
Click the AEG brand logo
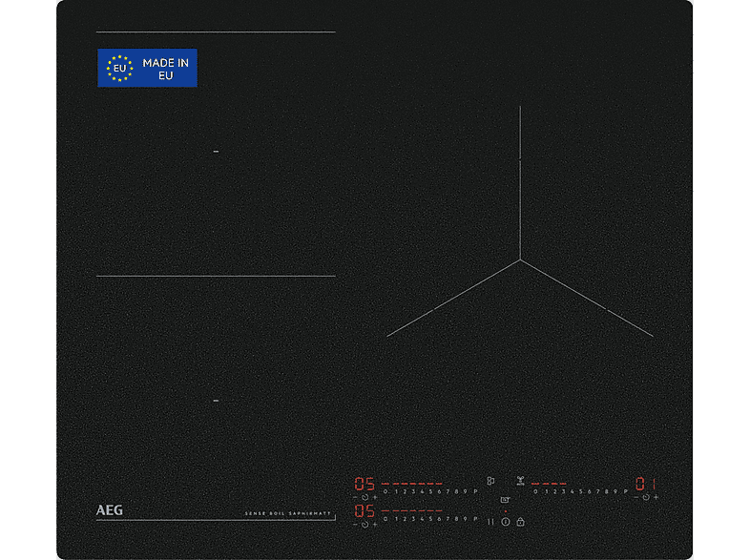click(x=110, y=510)
